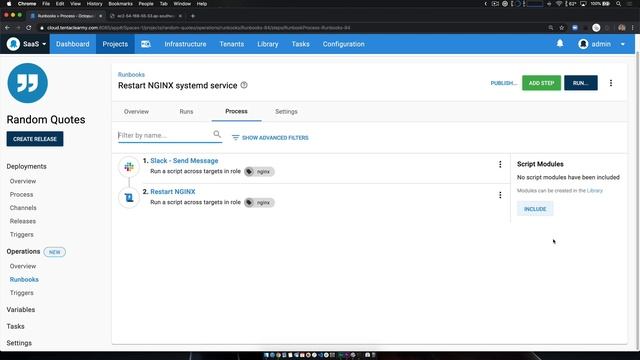Image resolution: width=640 pixels, height=360 pixels.
Task: Switch to the Settings tab
Action: pyautogui.click(x=286, y=111)
